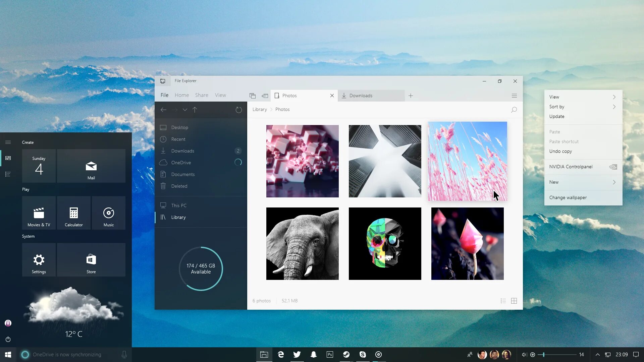Click the Cortana microphone icon
This screenshot has width=644, height=362.
point(124,355)
